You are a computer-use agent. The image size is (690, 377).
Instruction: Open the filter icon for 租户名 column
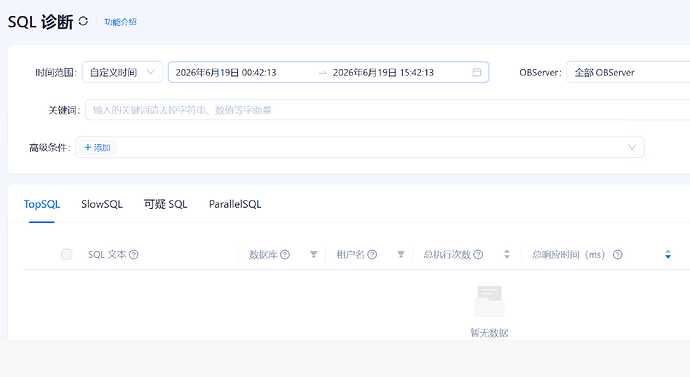(x=400, y=254)
